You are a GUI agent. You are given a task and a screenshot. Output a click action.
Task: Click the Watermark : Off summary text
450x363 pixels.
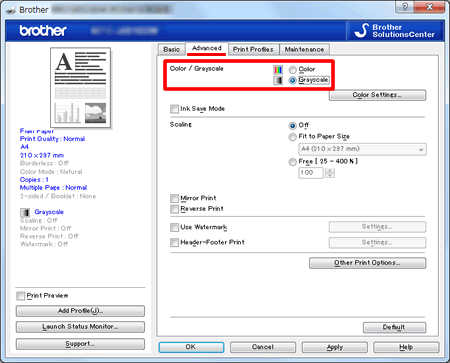coord(44,244)
